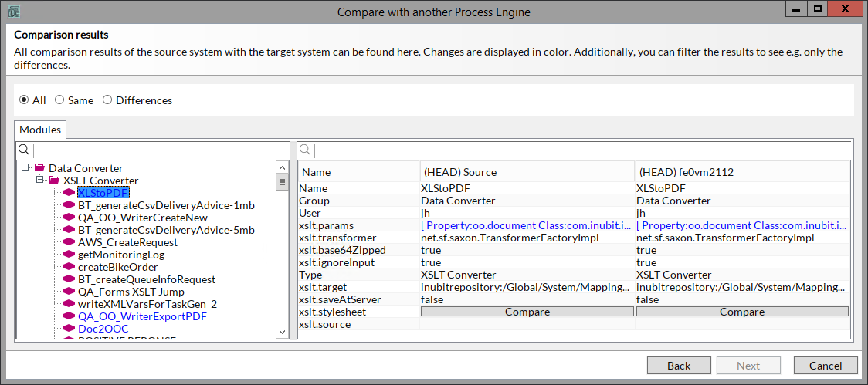Click the xslt.base64Zipped row label
Screen dimensions: 868x385
click(342, 250)
